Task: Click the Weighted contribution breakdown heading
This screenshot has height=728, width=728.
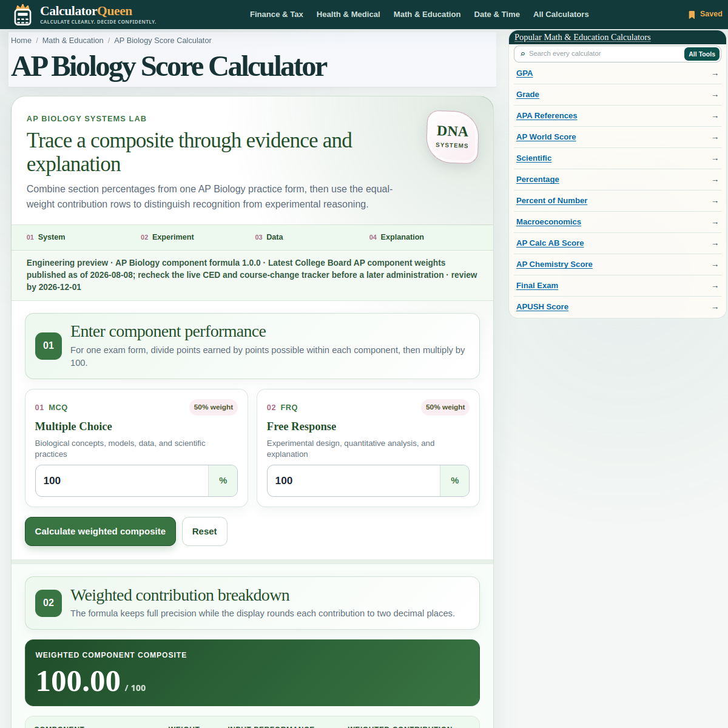Action: tap(180, 595)
